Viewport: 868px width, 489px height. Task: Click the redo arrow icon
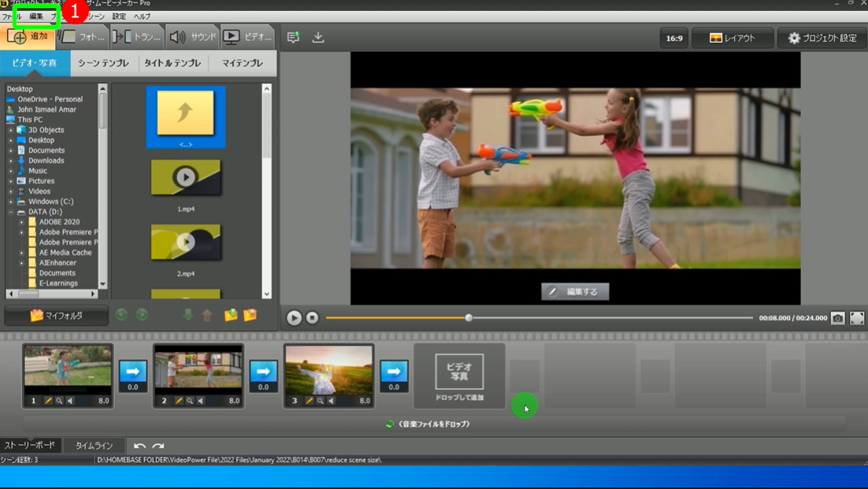158,446
